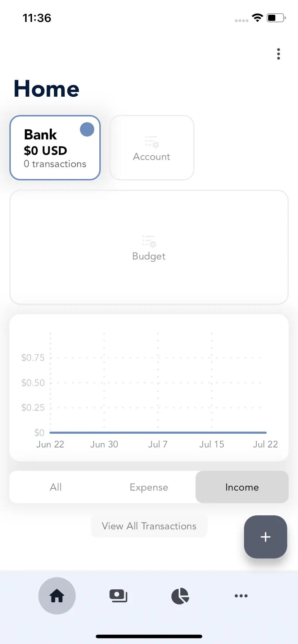Tap the balance line graph
This screenshot has height=644, width=298.
[158, 433]
